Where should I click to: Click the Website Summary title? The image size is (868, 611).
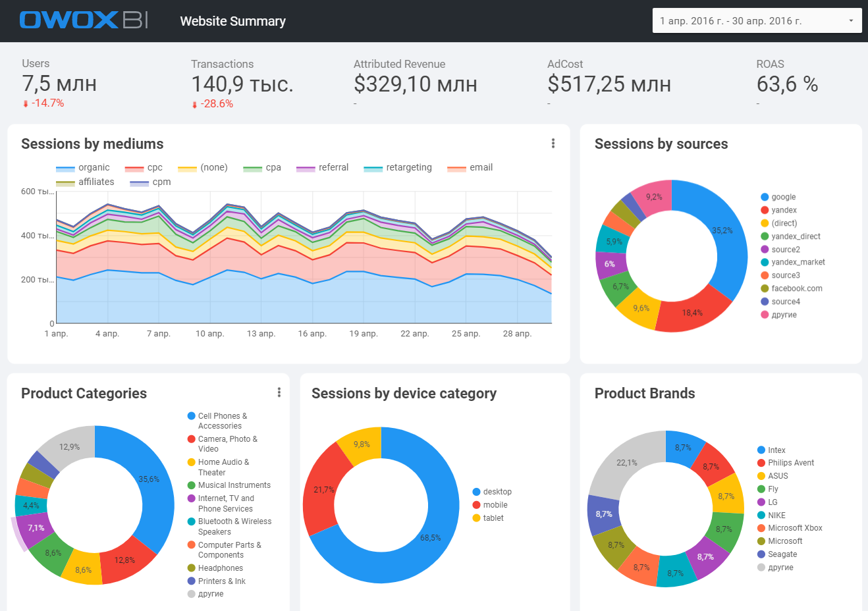point(233,21)
